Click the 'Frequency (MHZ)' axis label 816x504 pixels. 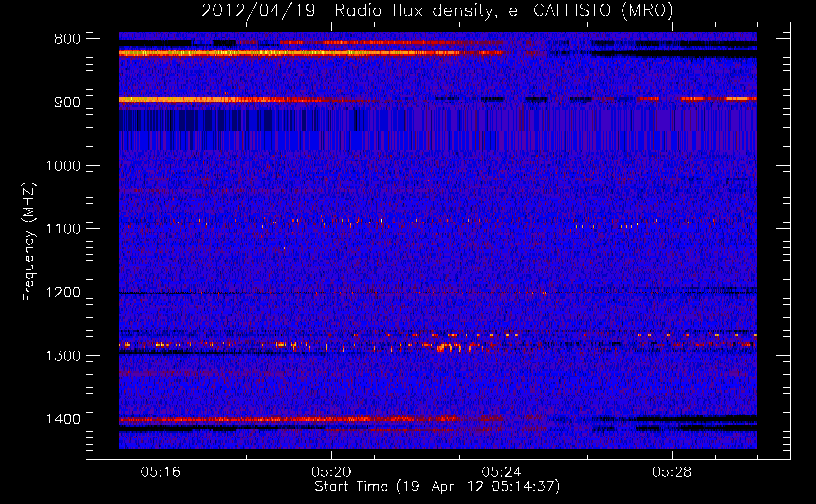tap(29, 242)
